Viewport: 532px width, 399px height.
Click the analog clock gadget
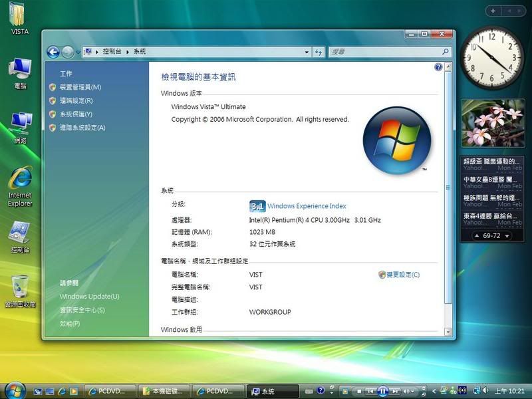point(492,58)
